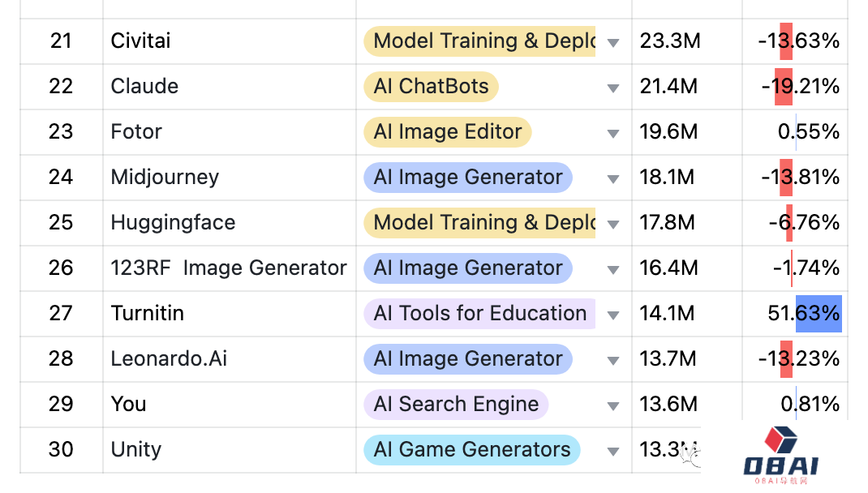Screen dimensions: 868x493
Task: Select the AI Search Engine tag
Action: (x=456, y=404)
